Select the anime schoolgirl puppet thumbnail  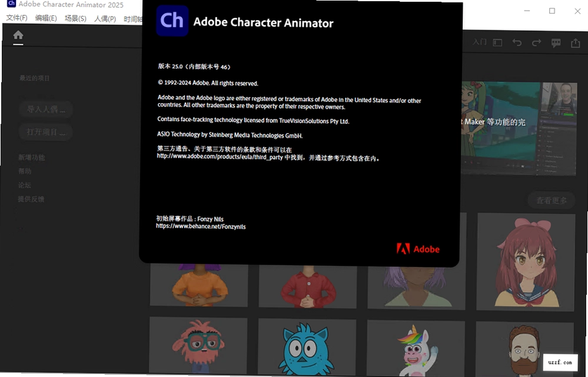coord(526,262)
